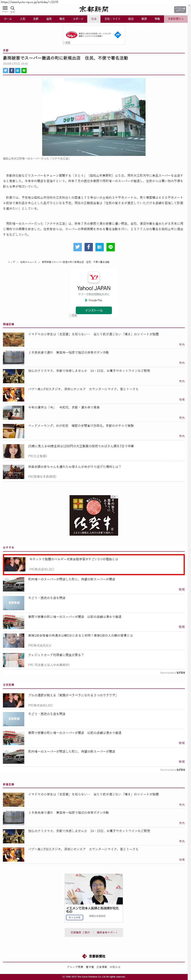Open the hamburger menu icon
Image resolution: width=191 pixels, height=980 pixels.
(5, 8)
